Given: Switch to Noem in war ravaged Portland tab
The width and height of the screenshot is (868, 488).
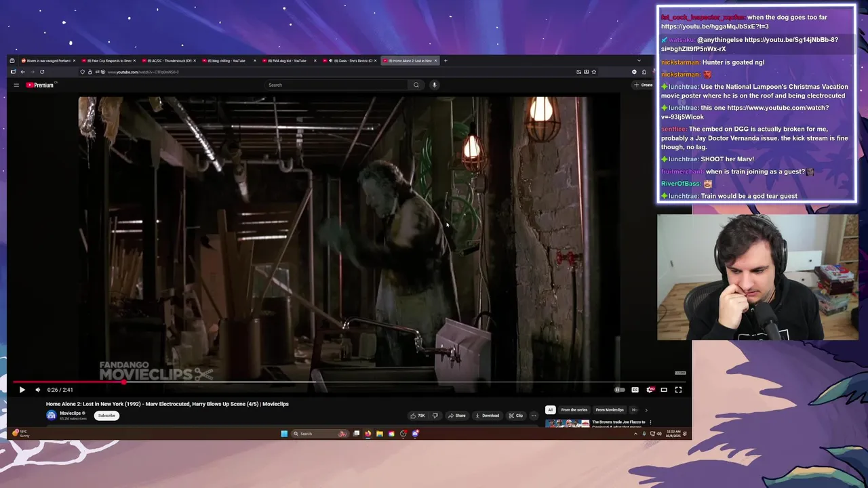Looking at the screenshot, I should click(47, 60).
